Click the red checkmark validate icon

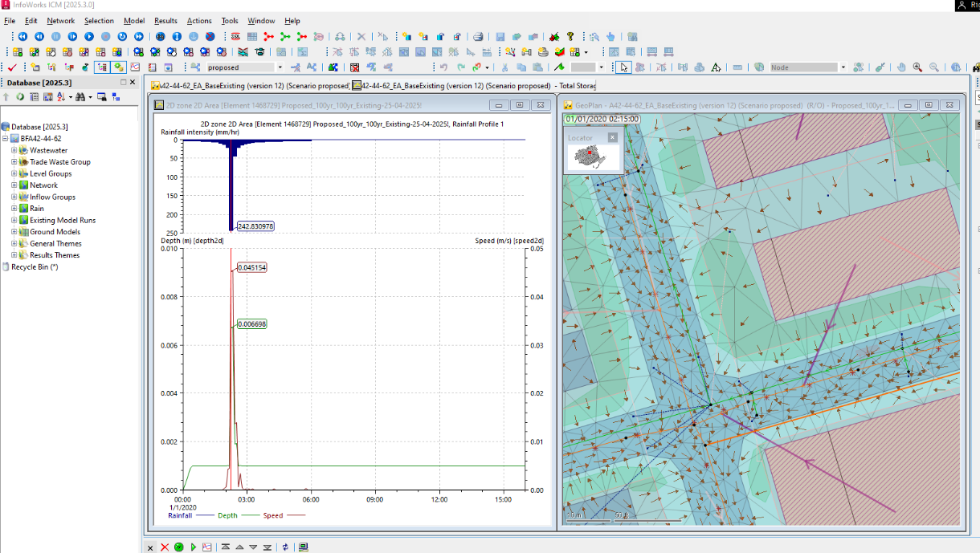click(11, 67)
